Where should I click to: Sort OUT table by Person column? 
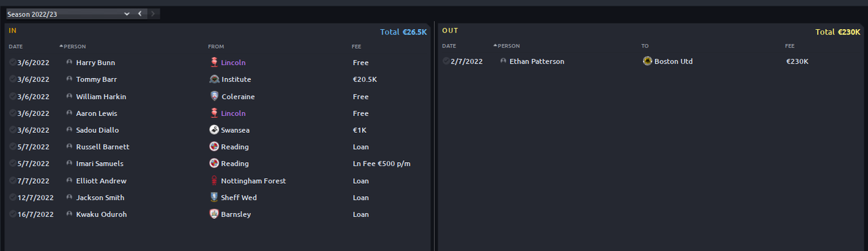coord(508,46)
